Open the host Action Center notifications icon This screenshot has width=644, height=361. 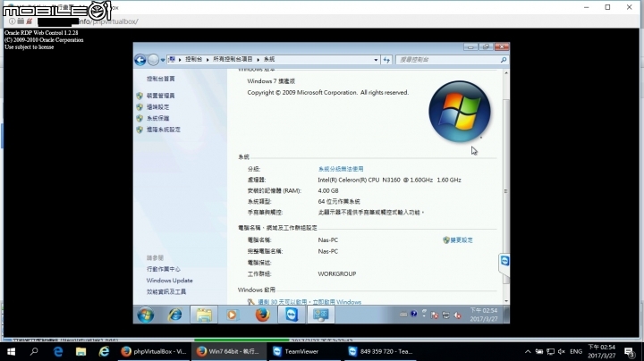(x=629, y=351)
